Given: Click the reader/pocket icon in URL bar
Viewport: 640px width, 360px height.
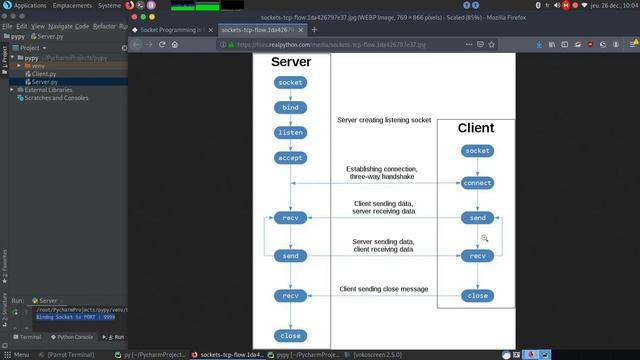Looking at the screenshot, I should pos(480,44).
